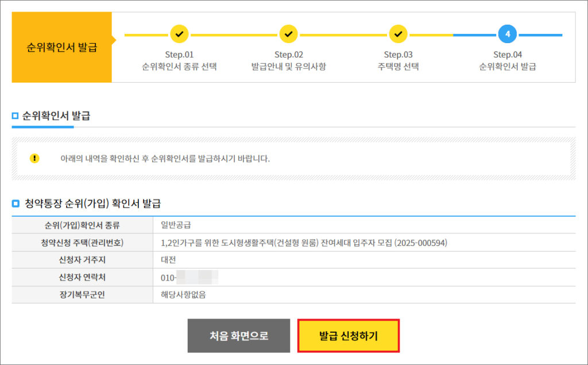Click the 아래의 내역을 확인하신 notice text

point(165,159)
